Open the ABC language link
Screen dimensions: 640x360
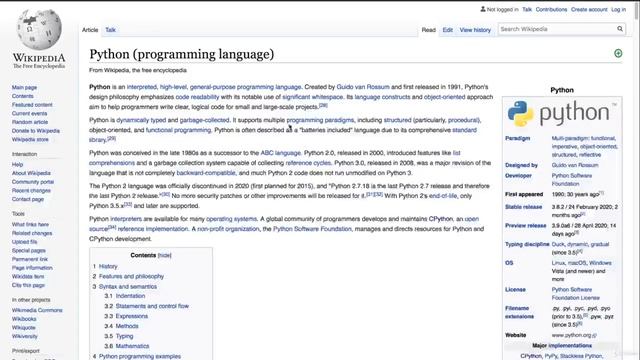[x=281, y=153]
